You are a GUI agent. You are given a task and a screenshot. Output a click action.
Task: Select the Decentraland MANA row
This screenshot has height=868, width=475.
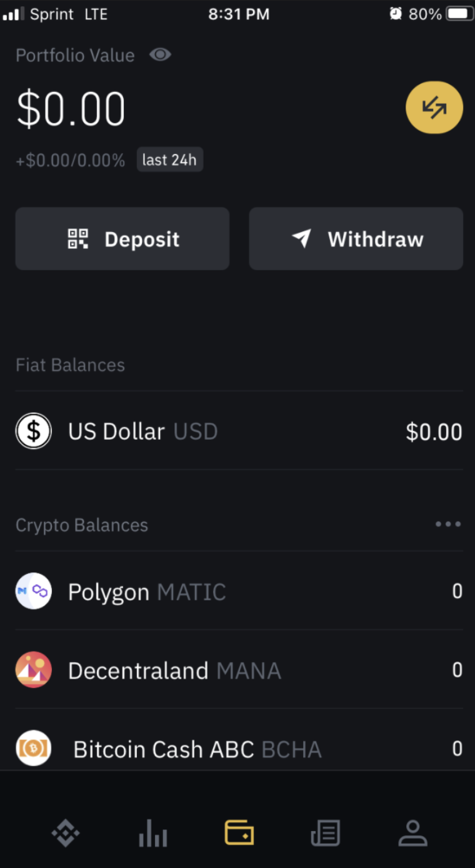[x=239, y=670]
